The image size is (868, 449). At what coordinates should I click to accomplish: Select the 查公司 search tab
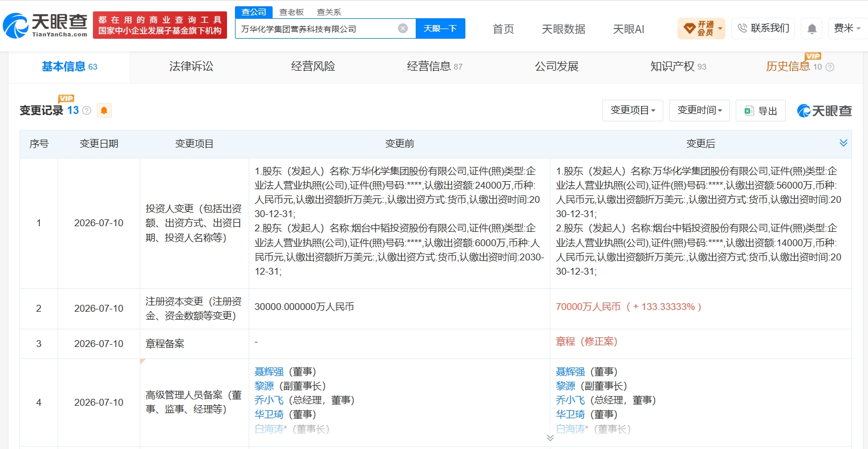[x=254, y=12]
